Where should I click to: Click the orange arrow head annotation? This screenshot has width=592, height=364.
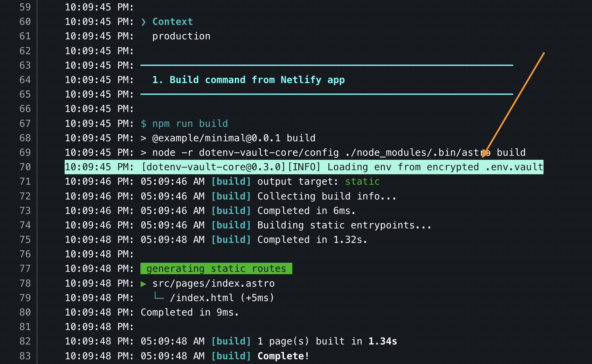pyautogui.click(x=485, y=153)
